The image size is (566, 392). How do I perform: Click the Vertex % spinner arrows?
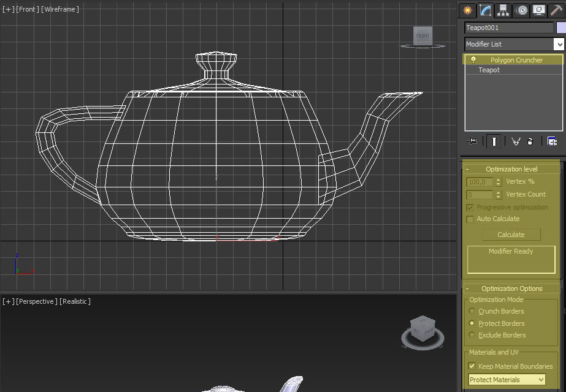tap(498, 182)
